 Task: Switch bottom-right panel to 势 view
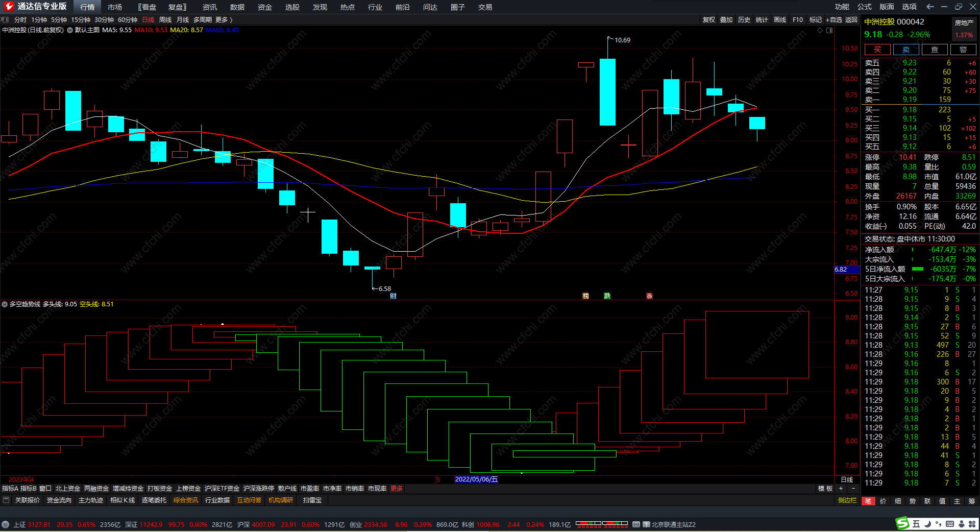pyautogui.click(x=912, y=501)
